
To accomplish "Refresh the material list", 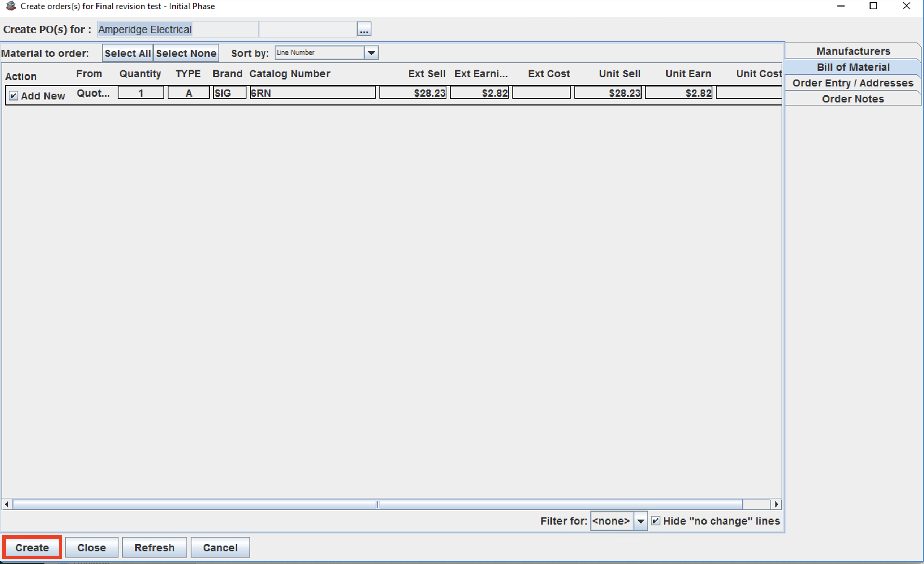I will click(154, 547).
